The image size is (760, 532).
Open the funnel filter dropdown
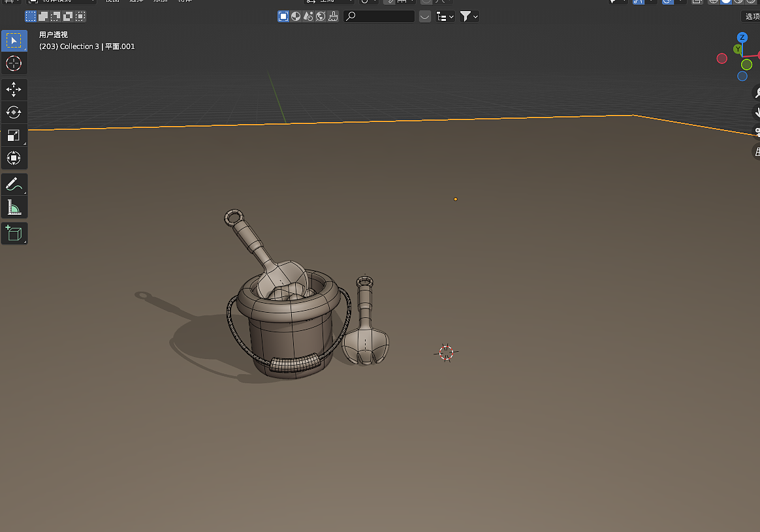(x=469, y=16)
